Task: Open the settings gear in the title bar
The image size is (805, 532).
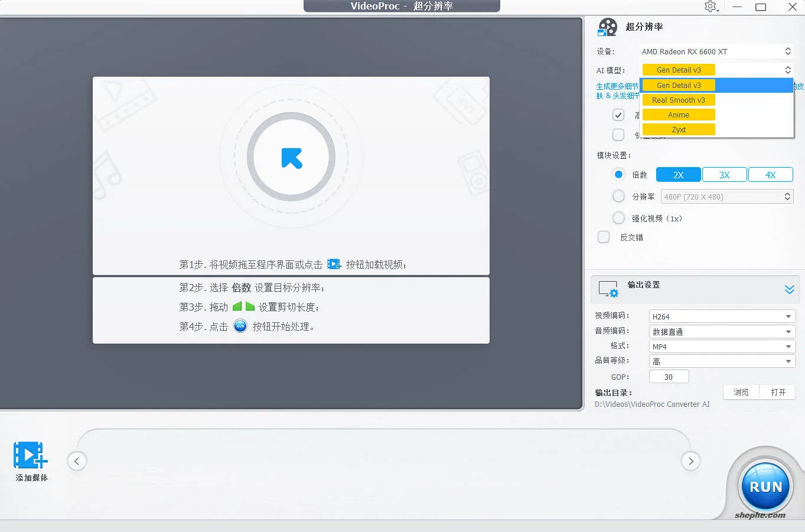Action: (x=711, y=6)
